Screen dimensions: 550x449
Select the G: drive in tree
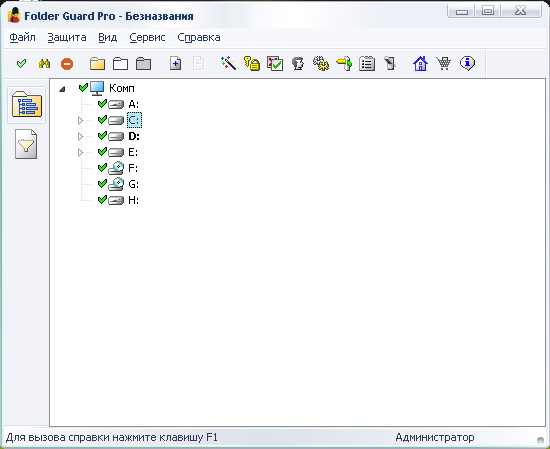133,184
